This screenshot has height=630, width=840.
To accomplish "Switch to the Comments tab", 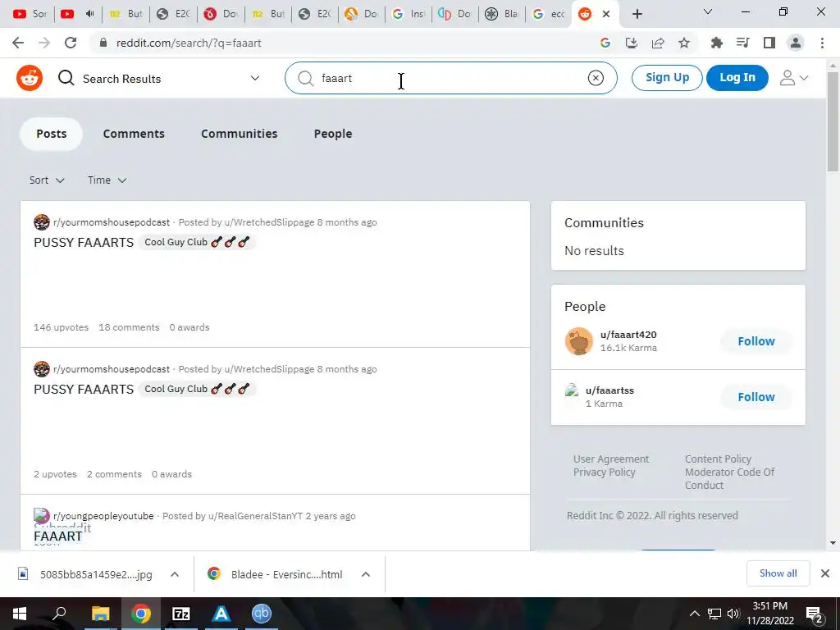I will pyautogui.click(x=134, y=134).
